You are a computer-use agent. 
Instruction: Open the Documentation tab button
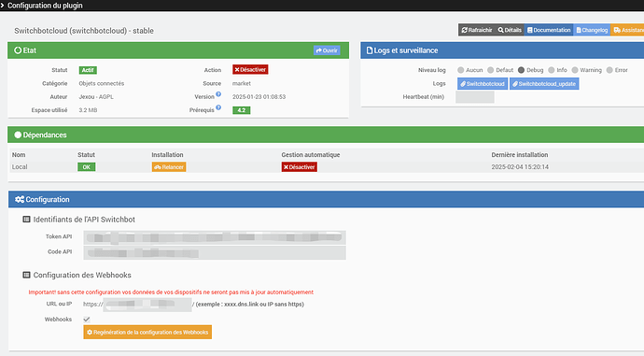click(x=549, y=30)
